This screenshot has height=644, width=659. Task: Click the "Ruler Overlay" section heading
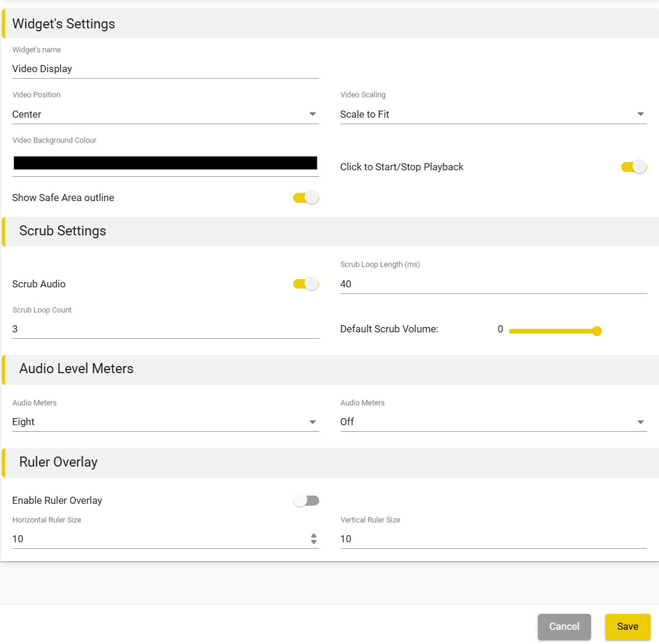(59, 462)
